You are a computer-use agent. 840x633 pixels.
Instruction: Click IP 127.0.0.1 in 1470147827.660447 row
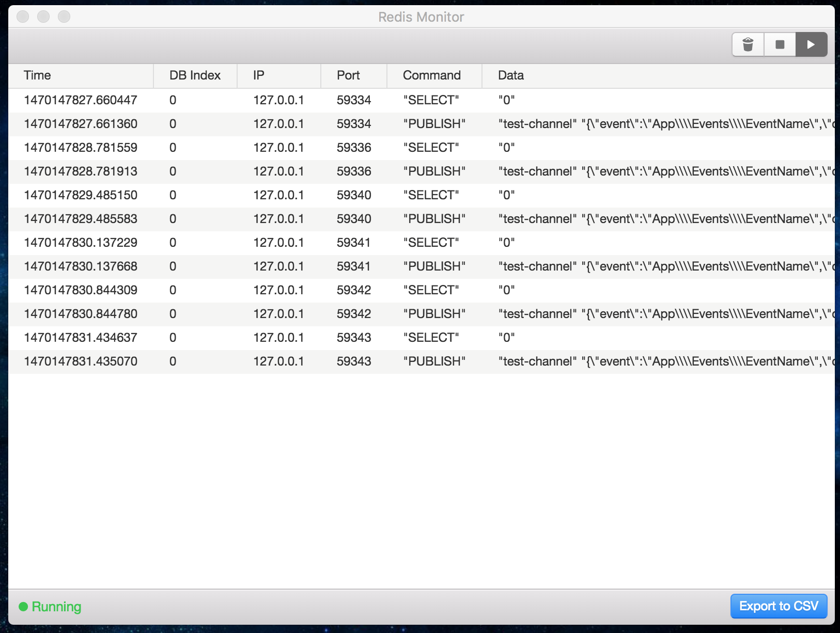[278, 100]
